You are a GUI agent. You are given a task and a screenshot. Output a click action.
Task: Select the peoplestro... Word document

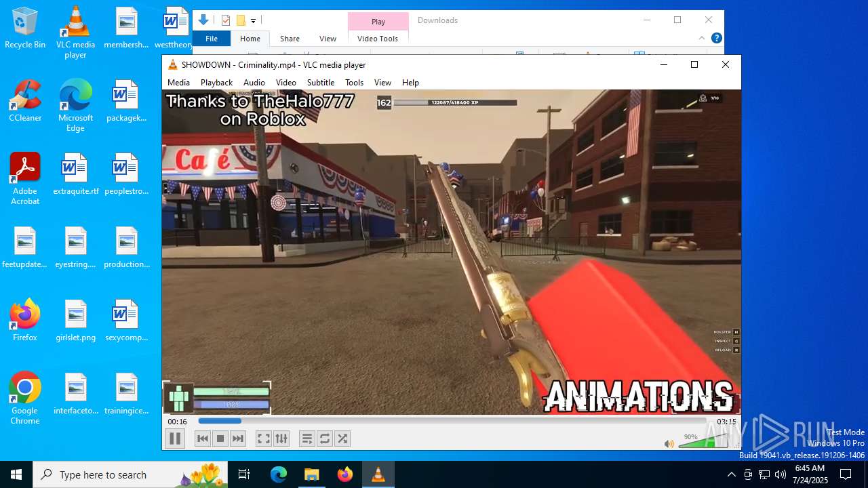coord(126,174)
